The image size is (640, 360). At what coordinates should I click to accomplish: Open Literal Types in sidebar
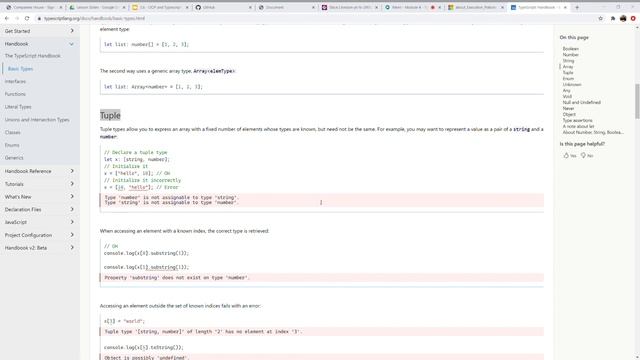point(18,107)
